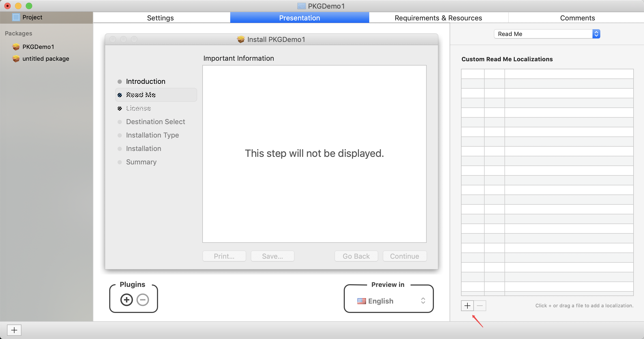
Task: Select the untitled package in the sidebar
Action: point(46,59)
